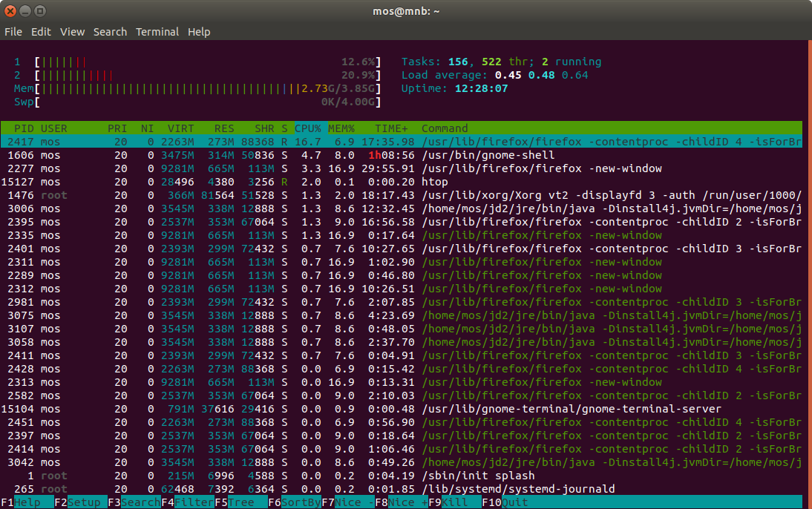Select the gnome-shell process PID 1606
The image size is (812, 509).
tap(402, 155)
